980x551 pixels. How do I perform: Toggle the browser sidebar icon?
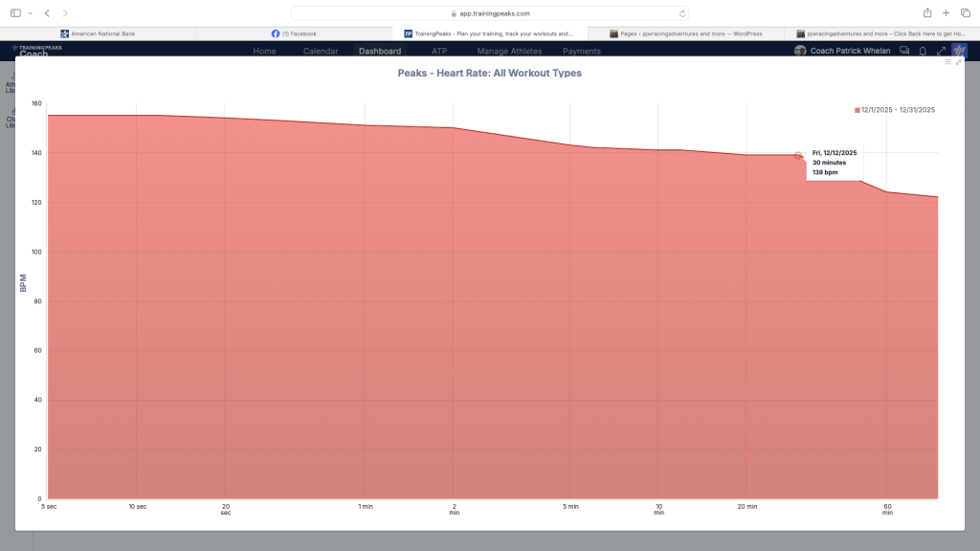click(x=13, y=13)
